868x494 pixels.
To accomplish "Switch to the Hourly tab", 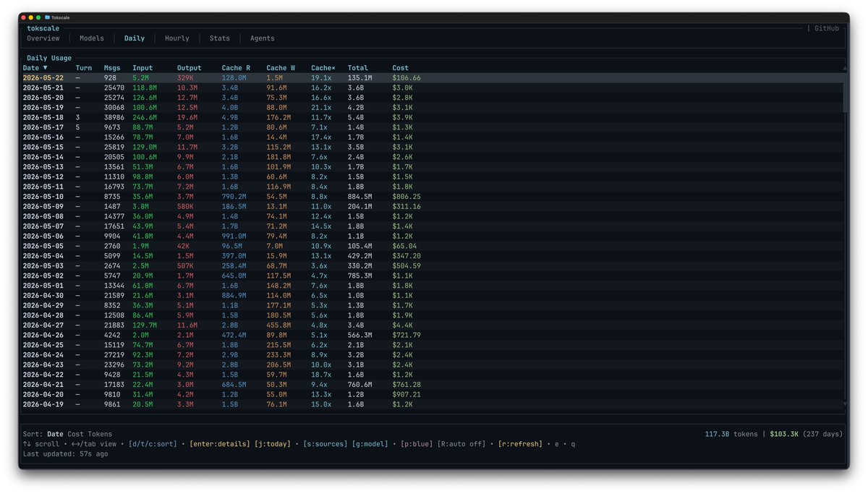I will (177, 38).
